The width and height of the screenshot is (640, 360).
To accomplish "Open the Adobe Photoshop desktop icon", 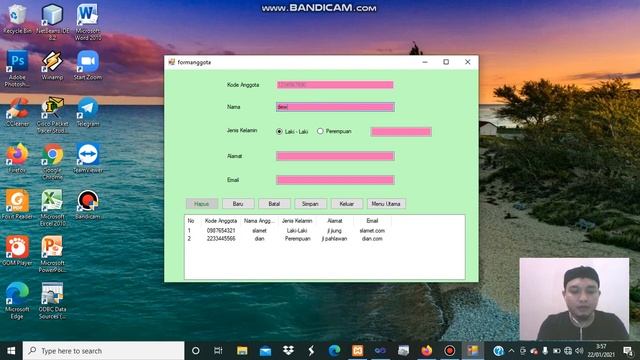I will (17, 68).
